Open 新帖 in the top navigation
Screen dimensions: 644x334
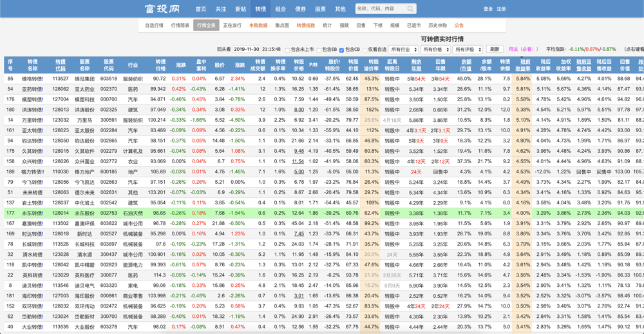point(241,8)
